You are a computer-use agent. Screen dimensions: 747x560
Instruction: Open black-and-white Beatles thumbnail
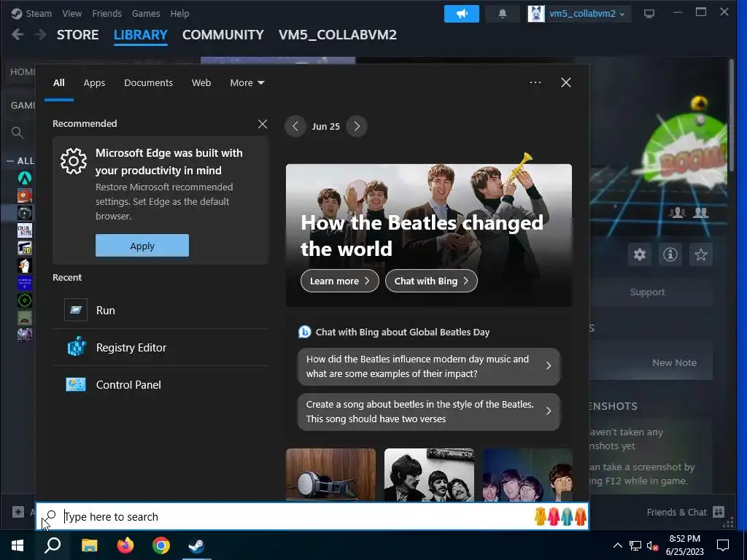pyautogui.click(x=429, y=475)
